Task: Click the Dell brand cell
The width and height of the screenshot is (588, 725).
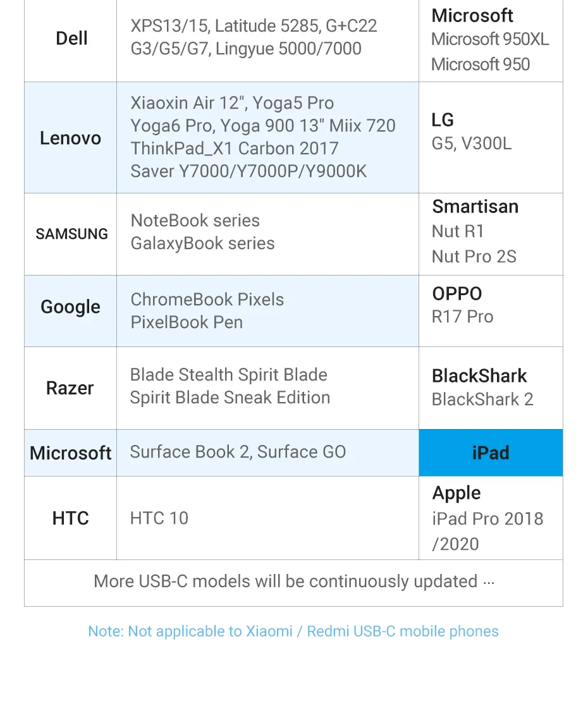Action: [71, 39]
